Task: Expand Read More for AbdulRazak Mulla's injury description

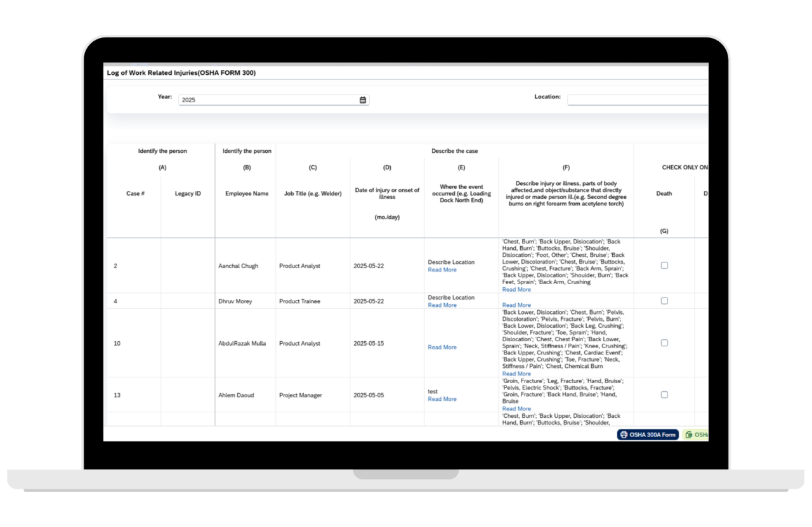Action: point(516,374)
